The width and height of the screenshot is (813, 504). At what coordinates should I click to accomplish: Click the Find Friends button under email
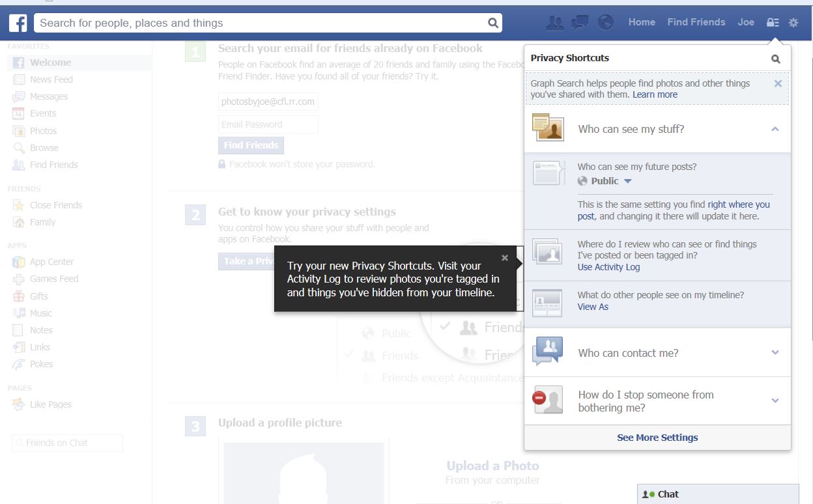(x=251, y=145)
